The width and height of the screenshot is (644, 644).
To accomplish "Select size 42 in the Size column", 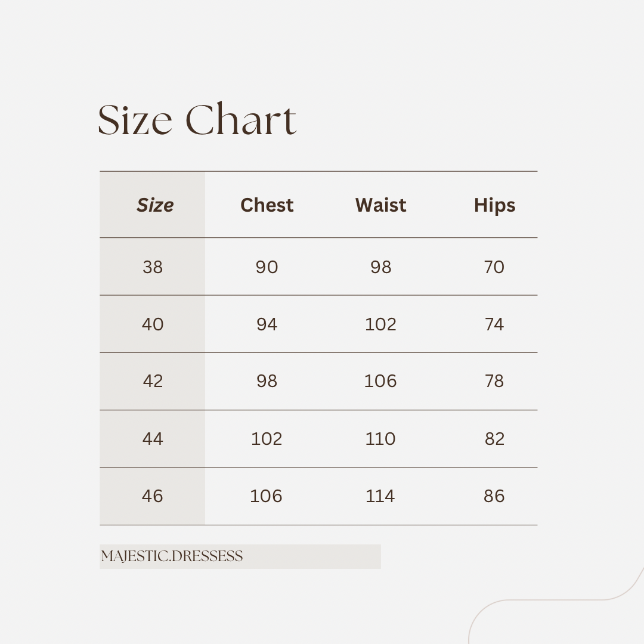I will tap(153, 382).
